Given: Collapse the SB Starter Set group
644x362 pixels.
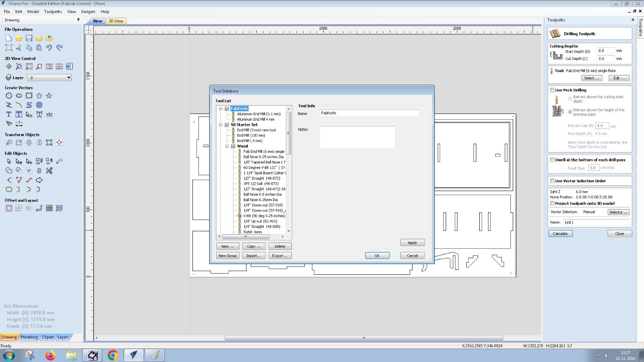Looking at the screenshot, I should (x=221, y=125).
